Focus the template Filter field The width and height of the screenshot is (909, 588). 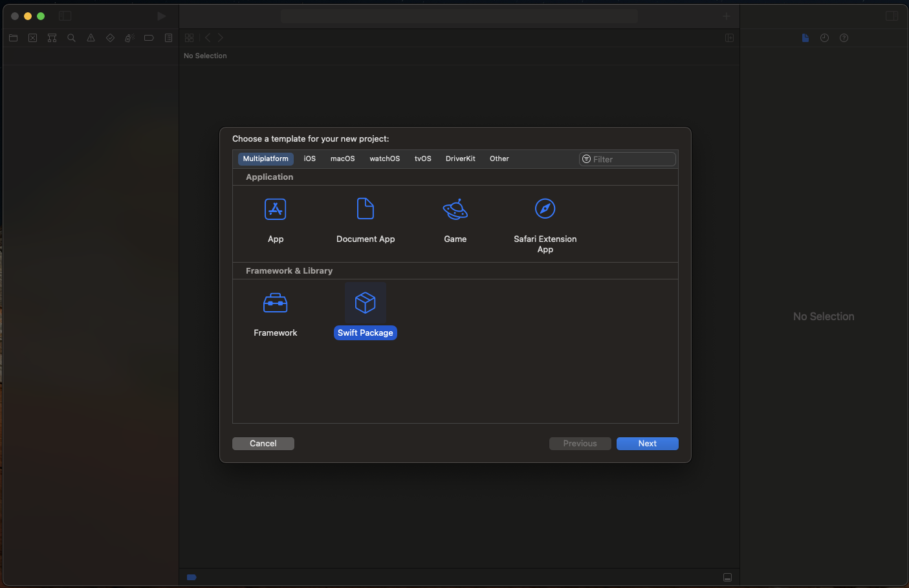(628, 159)
